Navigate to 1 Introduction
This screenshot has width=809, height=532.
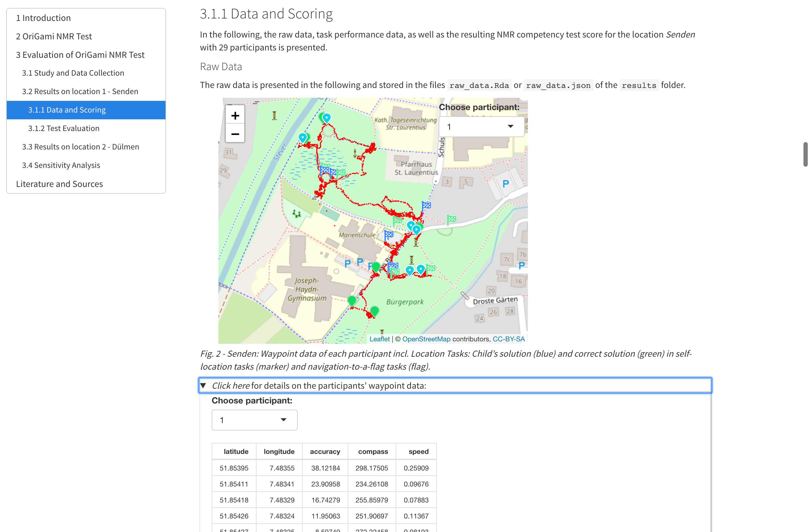pyautogui.click(x=43, y=18)
